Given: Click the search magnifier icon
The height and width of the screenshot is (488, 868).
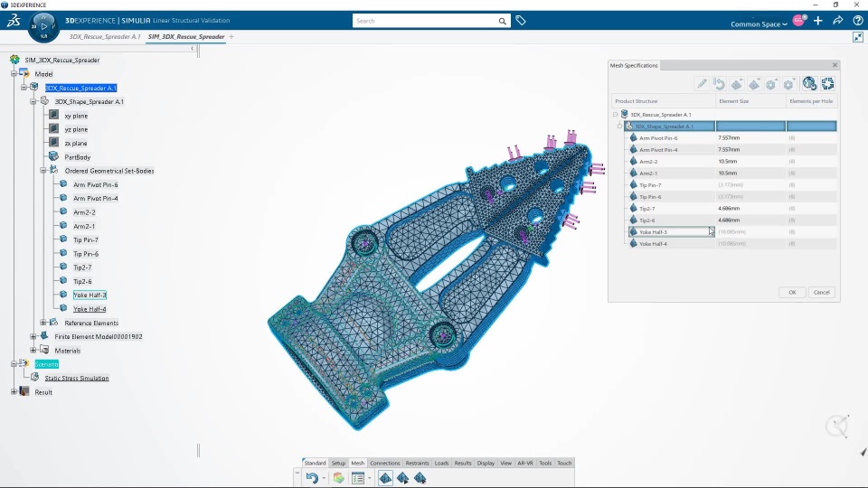Looking at the screenshot, I should (x=502, y=21).
